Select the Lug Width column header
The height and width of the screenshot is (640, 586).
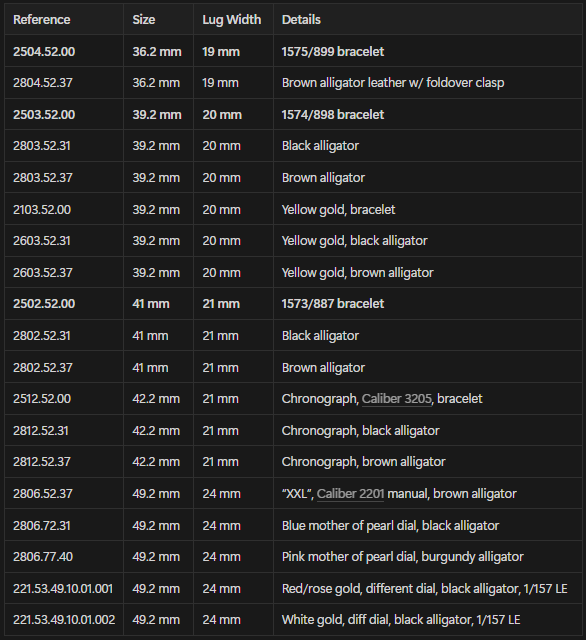233,20
